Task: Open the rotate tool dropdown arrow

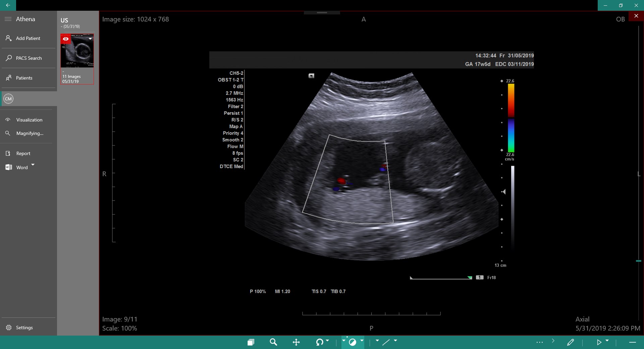Action: pyautogui.click(x=328, y=341)
